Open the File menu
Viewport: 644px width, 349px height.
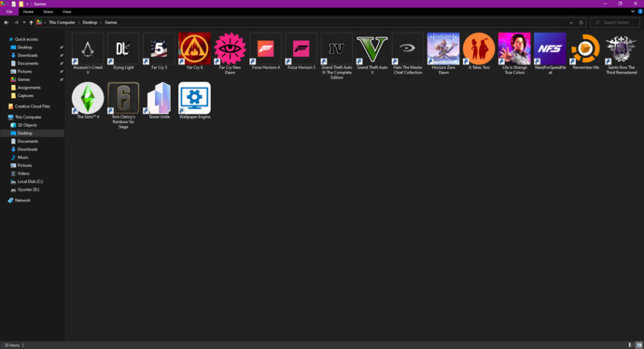[9, 12]
